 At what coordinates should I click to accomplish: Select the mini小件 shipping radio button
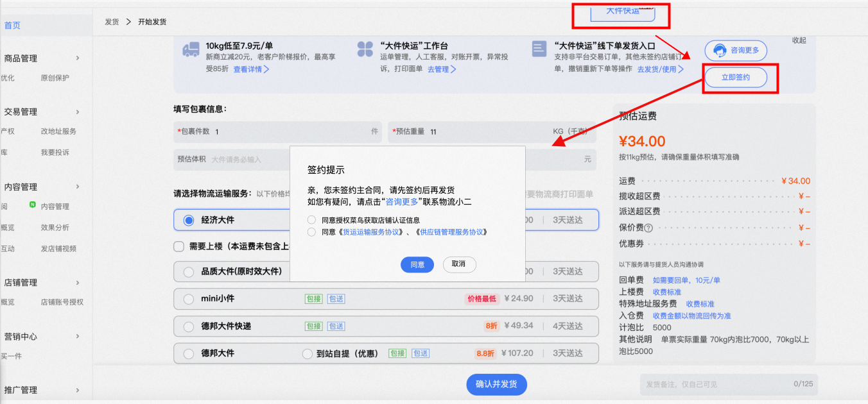click(189, 299)
